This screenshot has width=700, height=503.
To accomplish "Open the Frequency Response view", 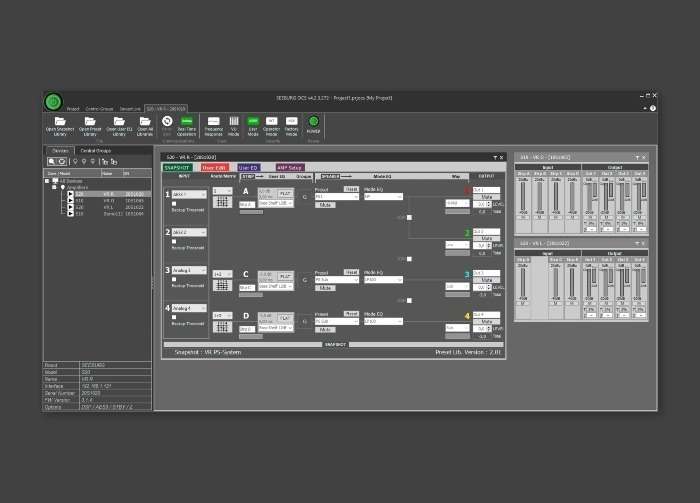I will point(213,124).
